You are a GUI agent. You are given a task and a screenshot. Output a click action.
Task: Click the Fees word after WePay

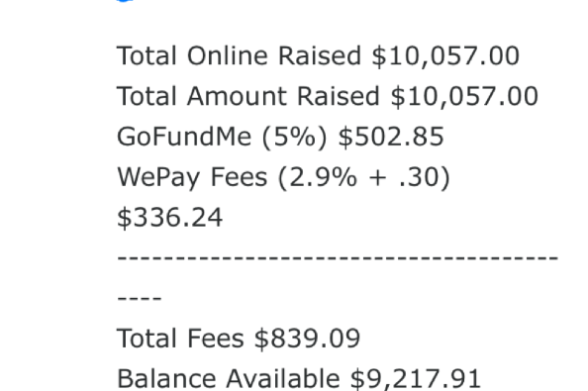239,177
